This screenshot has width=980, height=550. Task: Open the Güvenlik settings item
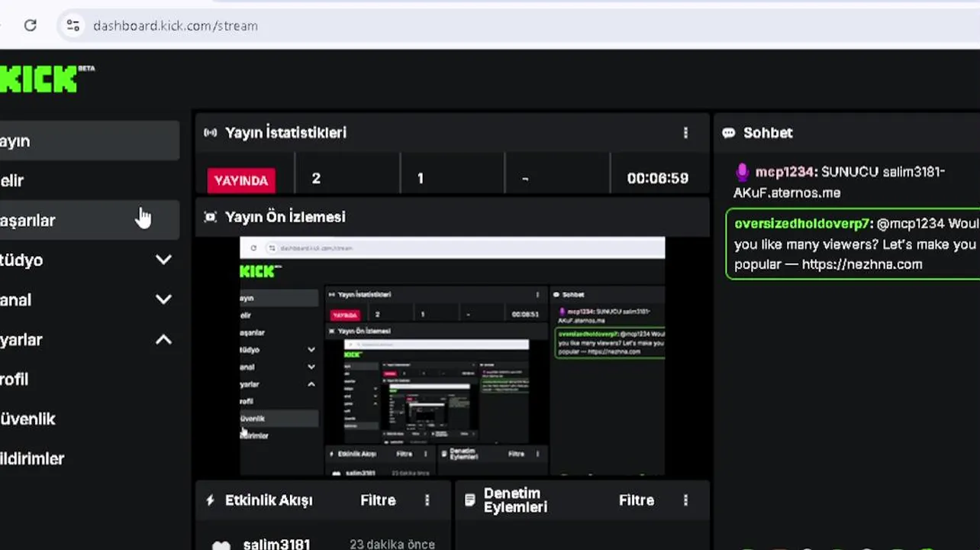89,419
